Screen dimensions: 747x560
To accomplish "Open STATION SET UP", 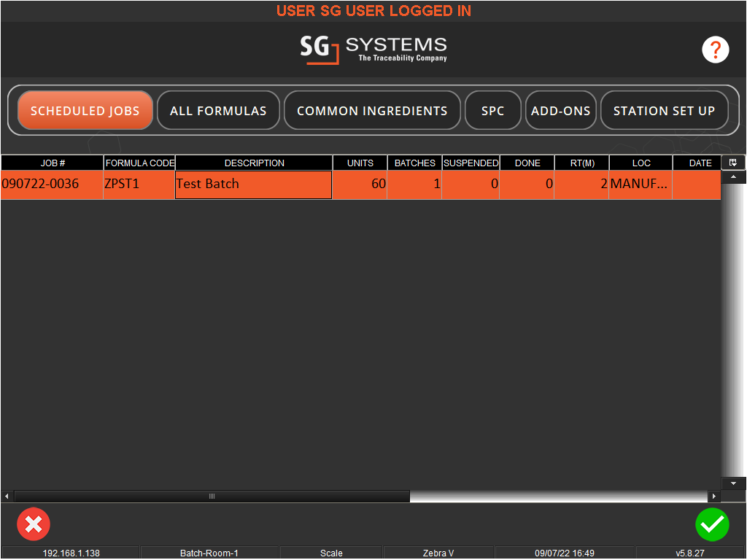I will point(664,110).
